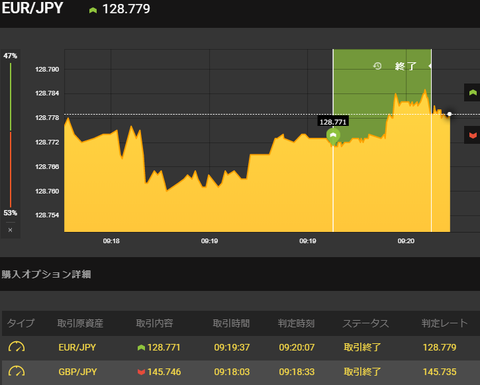Click the green entry marker at 128.771
Image resolution: width=480 pixels, height=385 pixels.
click(333, 136)
